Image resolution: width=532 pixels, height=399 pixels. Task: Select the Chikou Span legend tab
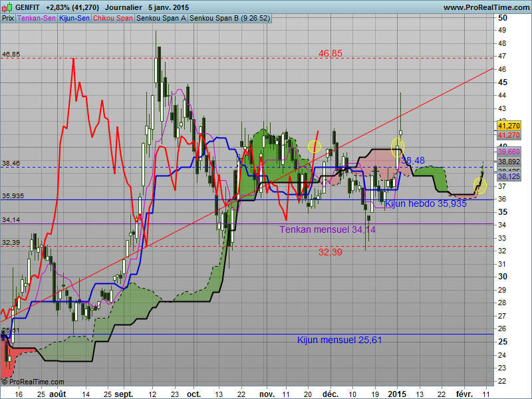pos(112,19)
